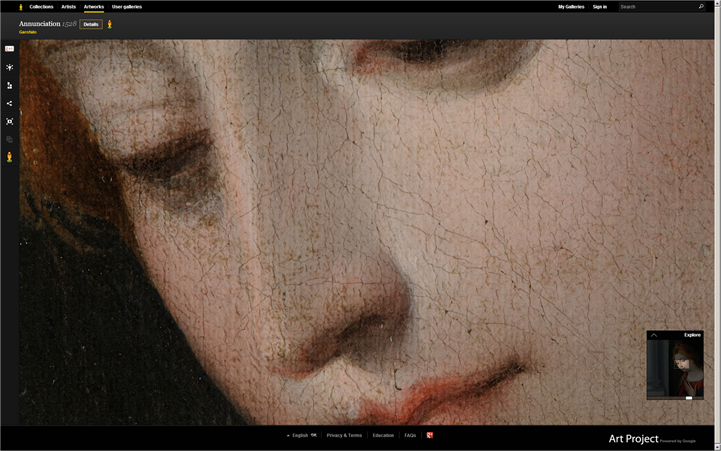Open the FAQs link
This screenshot has height=451, width=721.
410,435
